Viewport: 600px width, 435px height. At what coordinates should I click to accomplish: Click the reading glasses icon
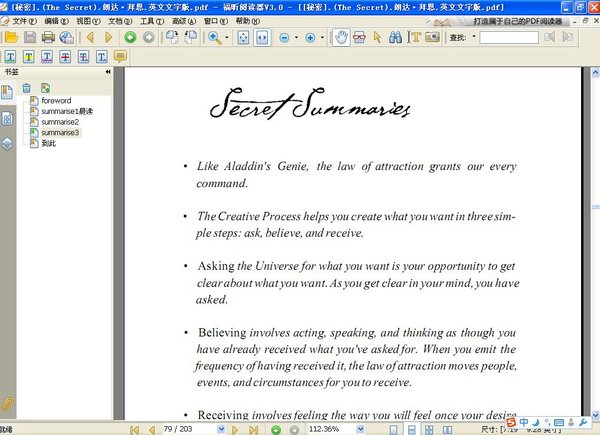pos(359,37)
